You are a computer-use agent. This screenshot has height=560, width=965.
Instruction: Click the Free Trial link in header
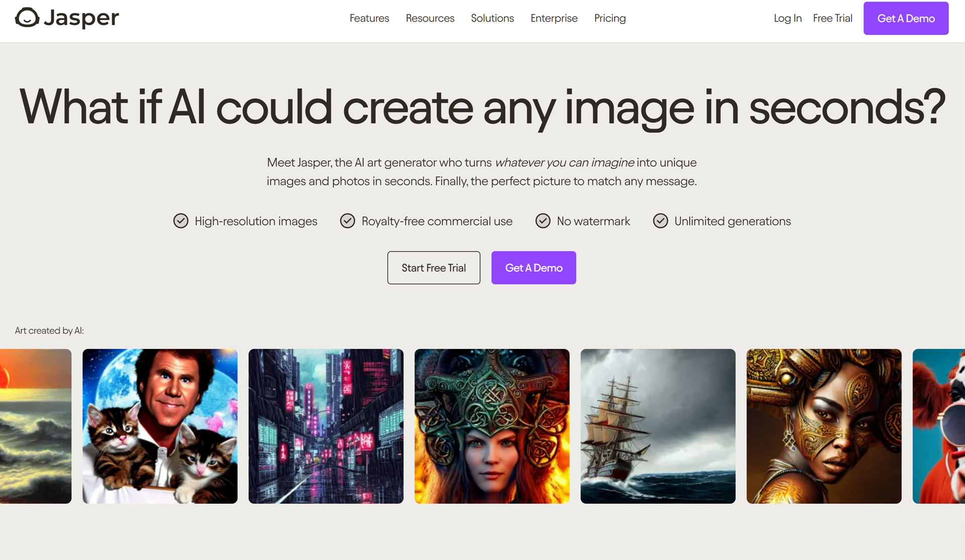pyautogui.click(x=833, y=18)
